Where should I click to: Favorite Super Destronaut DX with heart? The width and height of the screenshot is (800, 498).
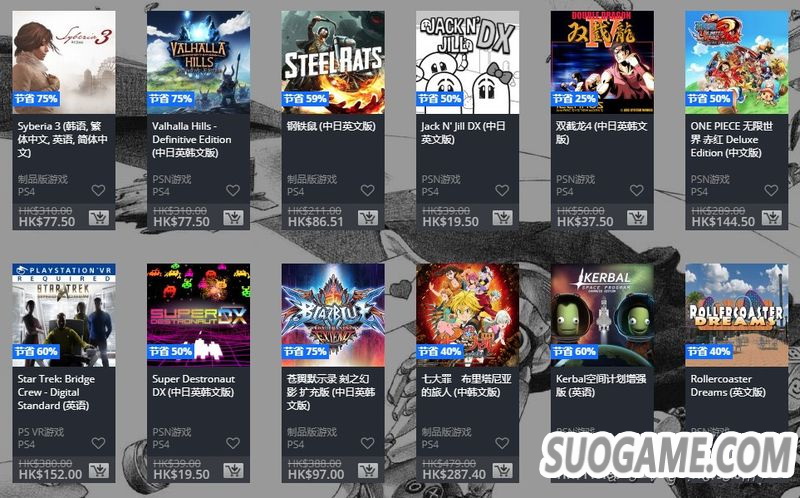[x=233, y=443]
